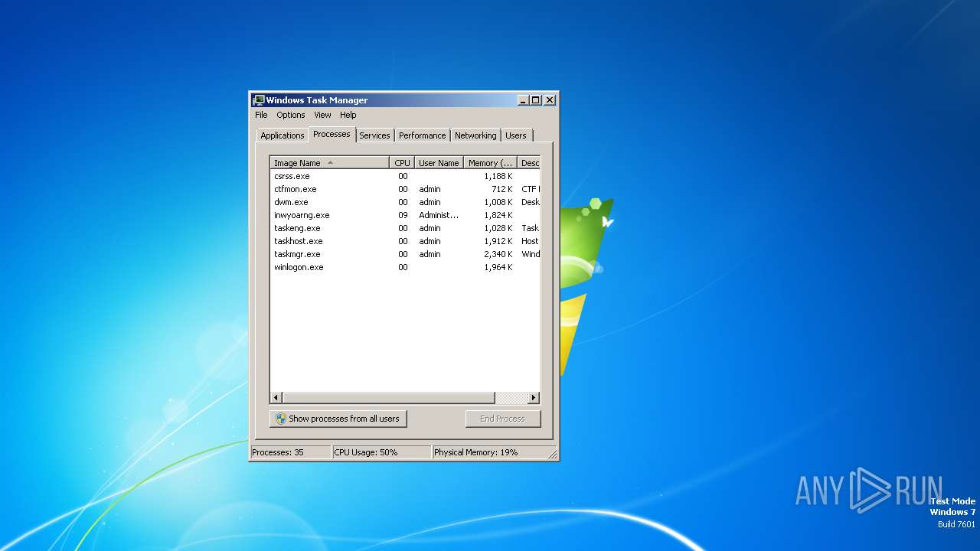Screen dimensions: 980x551
Task: Click Show processes from all users
Action: pyautogui.click(x=338, y=419)
